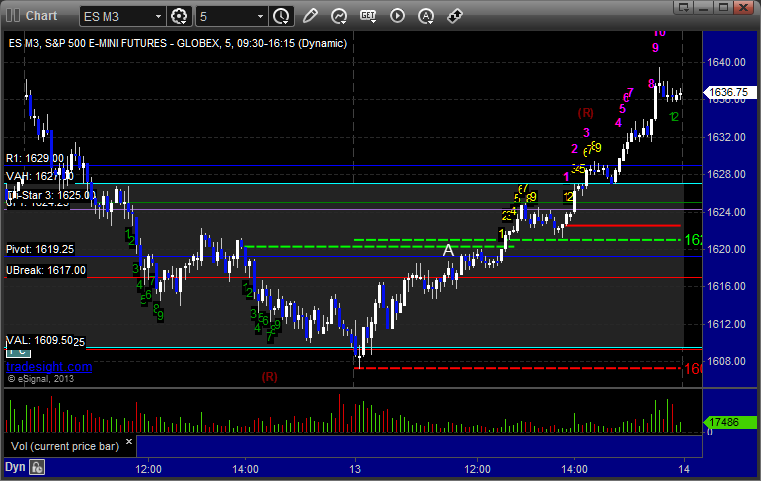Click the VAH: 1627.00 level label
The image size is (761, 481).
(39, 176)
